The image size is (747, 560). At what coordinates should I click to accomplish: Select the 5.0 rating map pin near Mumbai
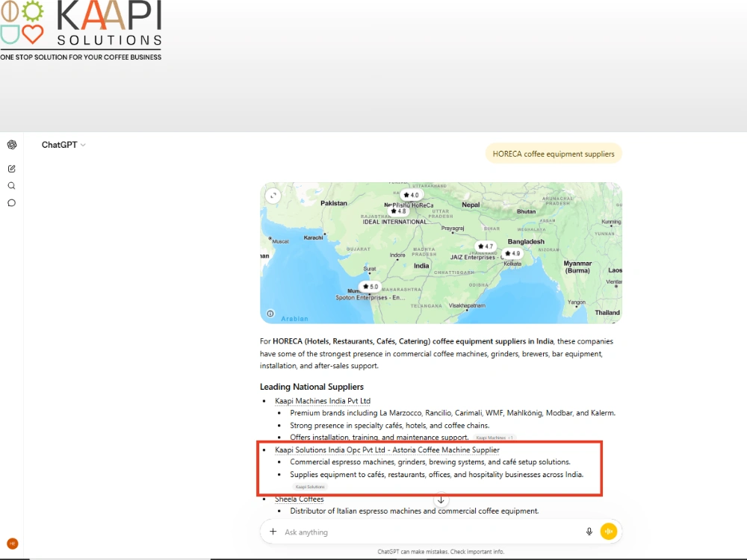tap(371, 287)
